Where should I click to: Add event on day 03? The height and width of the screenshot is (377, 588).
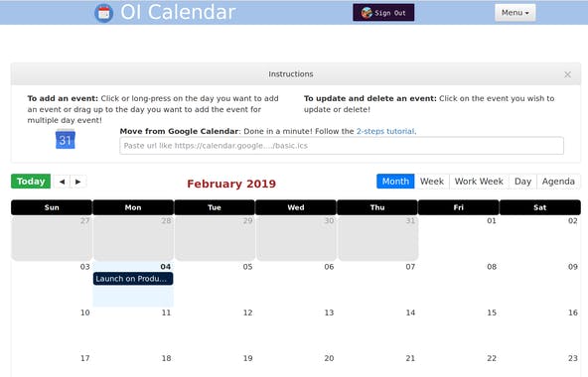(x=52, y=284)
